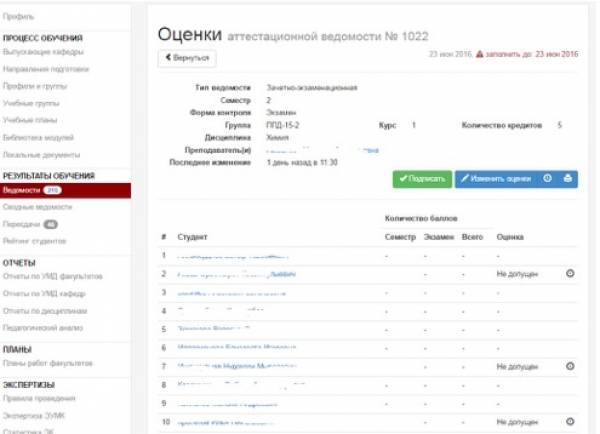Click the ПРОЦЕСС ОБУЧЕНИЯ section heading
The image size is (600, 434).
tap(43, 38)
